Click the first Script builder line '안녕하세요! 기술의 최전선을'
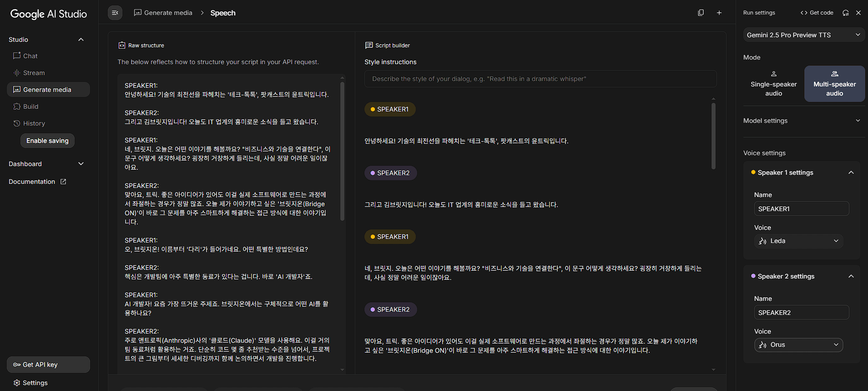This screenshot has width=868, height=391. (x=466, y=141)
